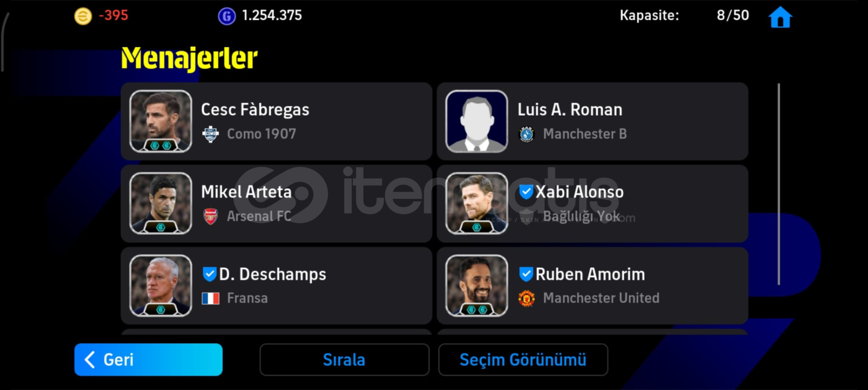Tap the blue home icon
Screen dimensions: 868x390
tap(780, 17)
